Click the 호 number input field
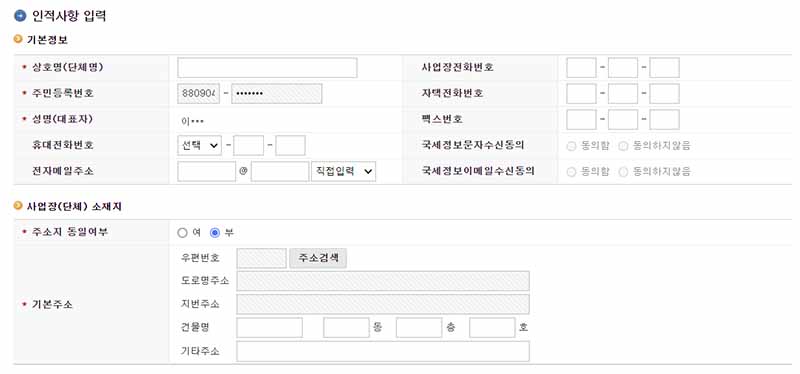This screenshot has width=800, height=374. [x=492, y=328]
